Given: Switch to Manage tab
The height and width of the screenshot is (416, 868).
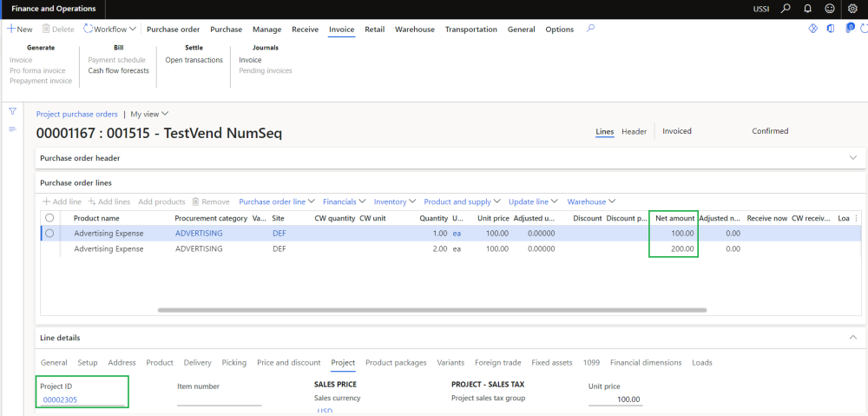Looking at the screenshot, I should click(266, 30).
